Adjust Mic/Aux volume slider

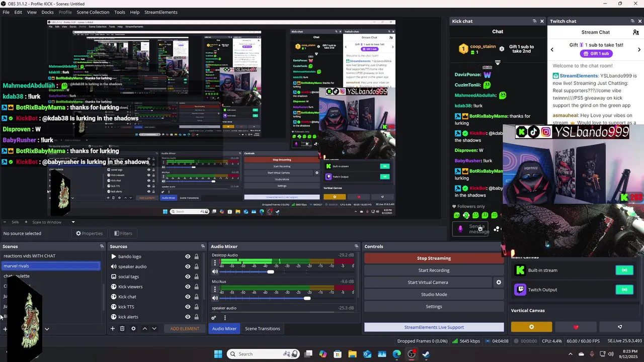pyautogui.click(x=307, y=298)
